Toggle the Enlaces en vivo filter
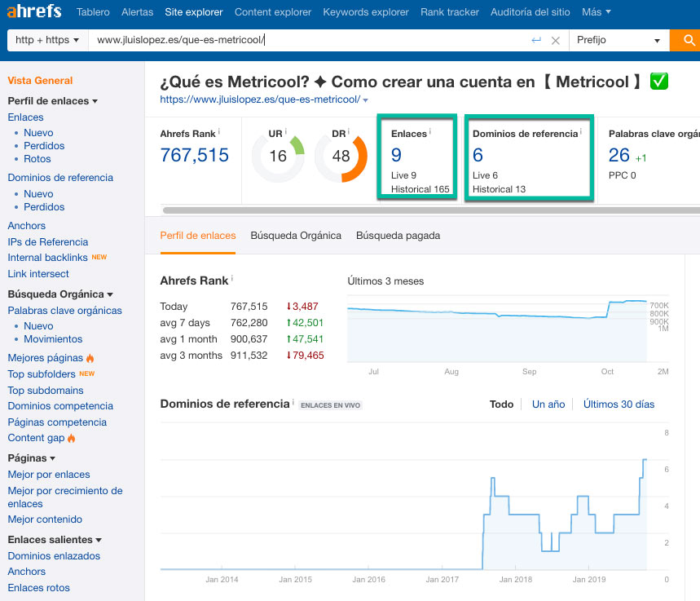 332,404
